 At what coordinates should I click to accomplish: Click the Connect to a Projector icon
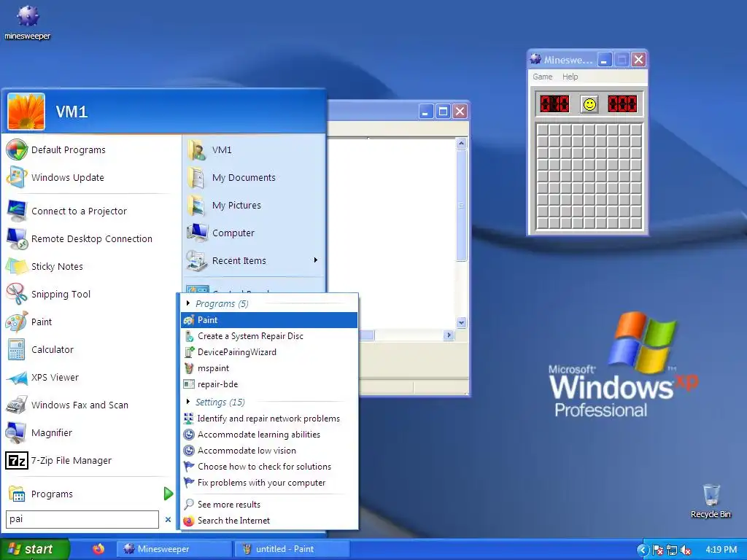pyautogui.click(x=17, y=211)
